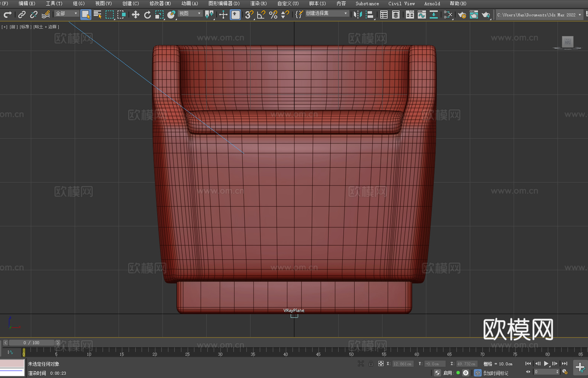588x378 pixels.
Task: Click the ViewCube front face
Action: coord(568,42)
